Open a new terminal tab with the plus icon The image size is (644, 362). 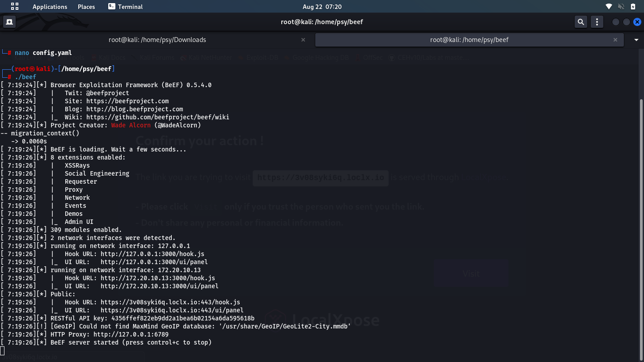tap(9, 21)
